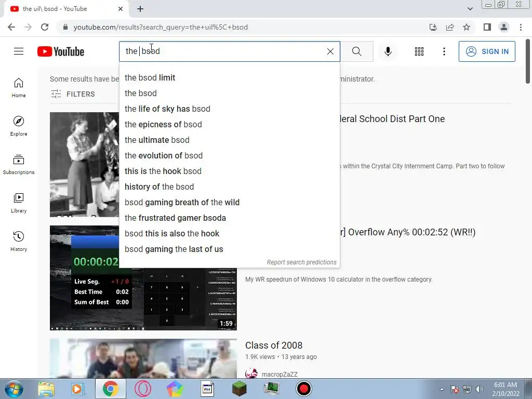Image resolution: width=532 pixels, height=399 pixels.
Task: Open the FILTERS options
Action: [x=73, y=94]
